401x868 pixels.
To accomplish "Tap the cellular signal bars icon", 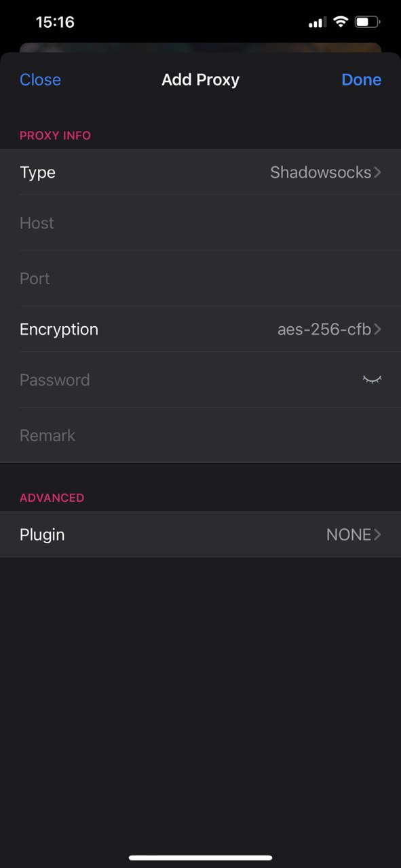I will pos(317,23).
